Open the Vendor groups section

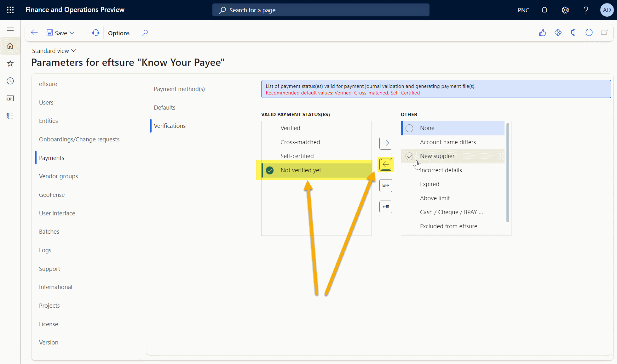pos(58,176)
